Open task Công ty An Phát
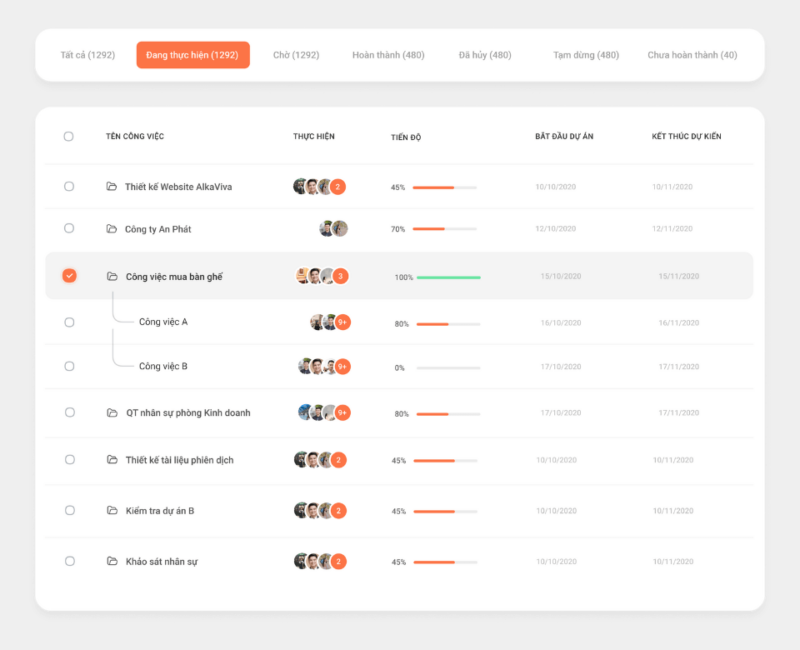The height and width of the screenshot is (650, 800). [158, 229]
